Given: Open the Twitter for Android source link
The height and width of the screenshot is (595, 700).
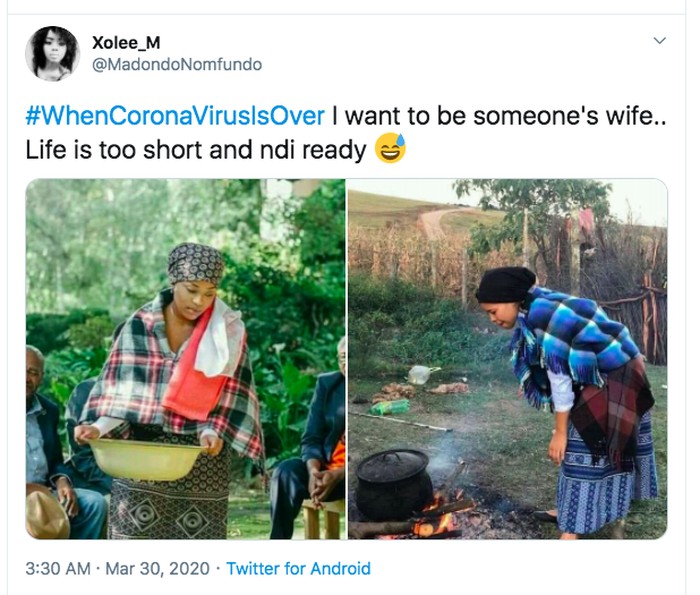Looking at the screenshot, I should coord(298,569).
